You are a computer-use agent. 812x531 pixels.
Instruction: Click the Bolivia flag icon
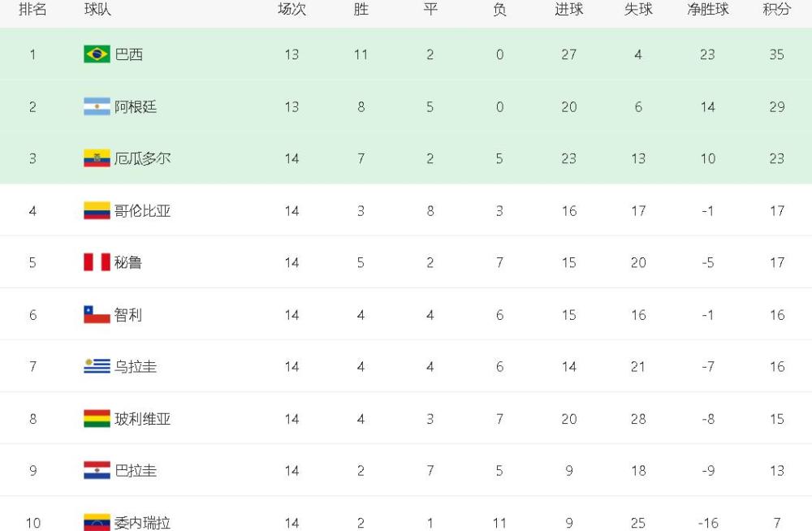point(97,419)
